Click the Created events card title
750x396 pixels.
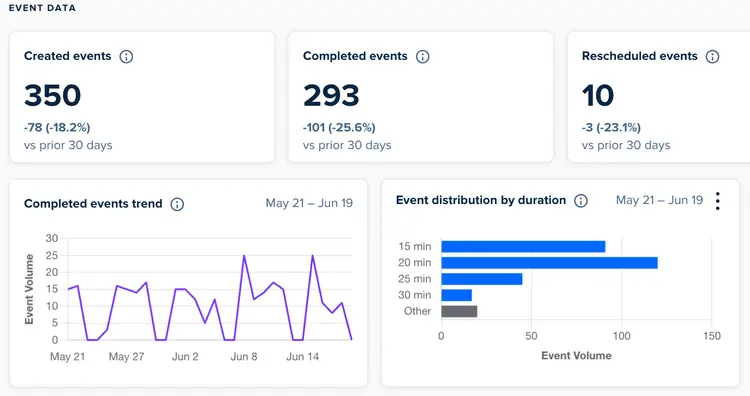pos(67,56)
